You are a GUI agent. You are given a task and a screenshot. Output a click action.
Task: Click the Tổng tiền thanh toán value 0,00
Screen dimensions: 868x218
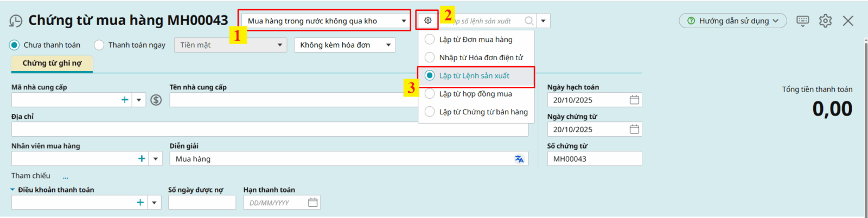coord(832,109)
